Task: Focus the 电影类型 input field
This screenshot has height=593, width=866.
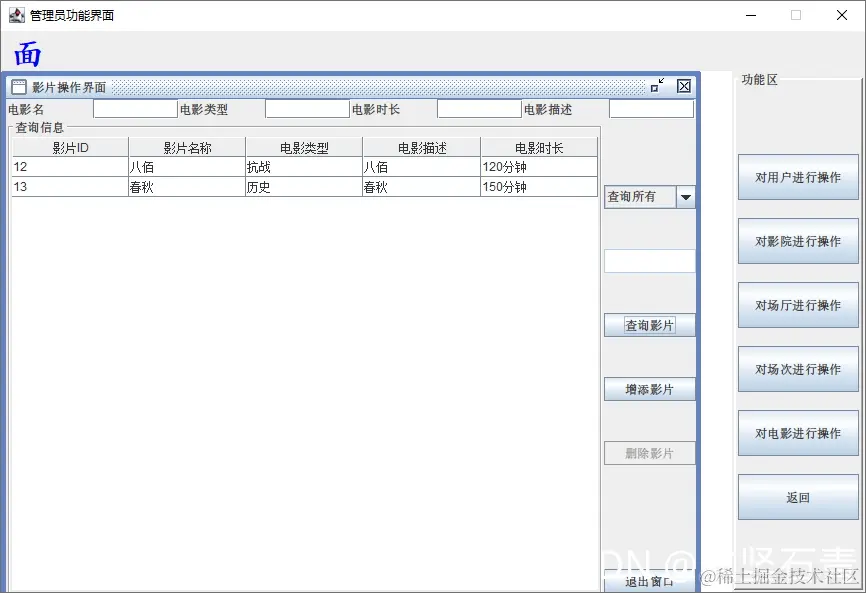Action: [307, 109]
